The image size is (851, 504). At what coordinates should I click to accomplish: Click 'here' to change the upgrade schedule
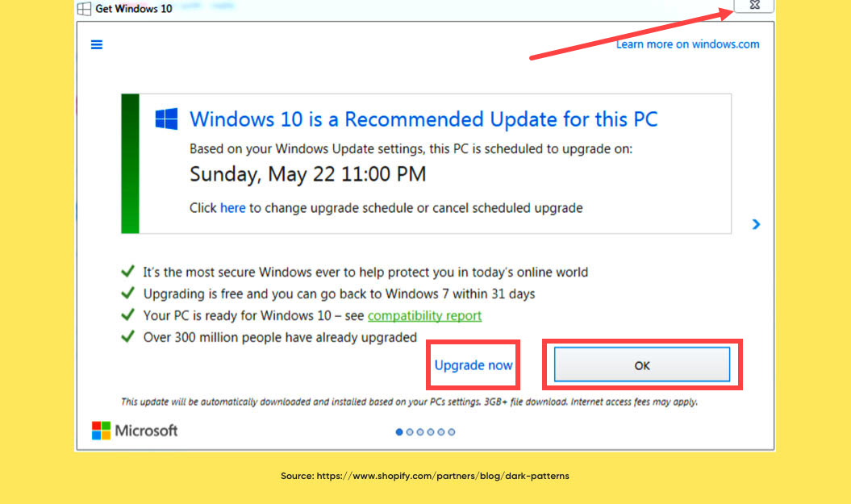pyautogui.click(x=232, y=207)
